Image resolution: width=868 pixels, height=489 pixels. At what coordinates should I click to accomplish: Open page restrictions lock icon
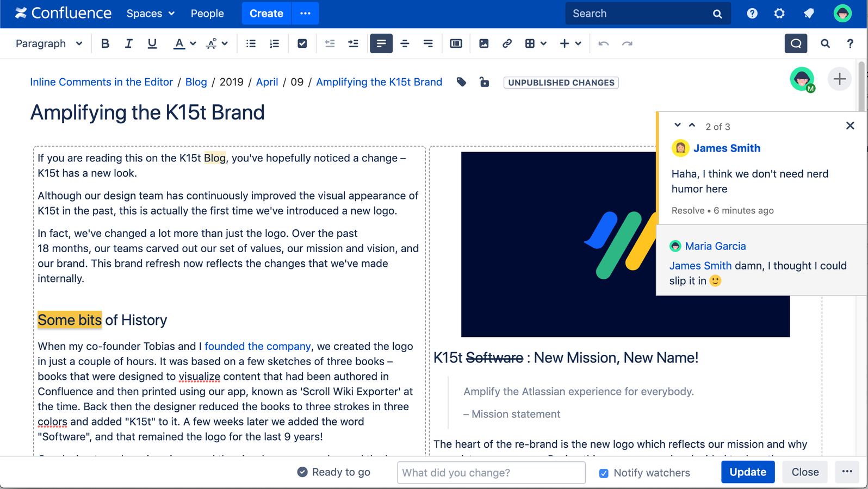click(484, 82)
